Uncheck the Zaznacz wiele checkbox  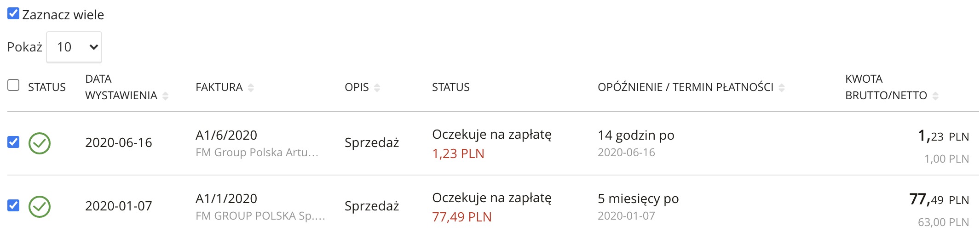[13, 14]
